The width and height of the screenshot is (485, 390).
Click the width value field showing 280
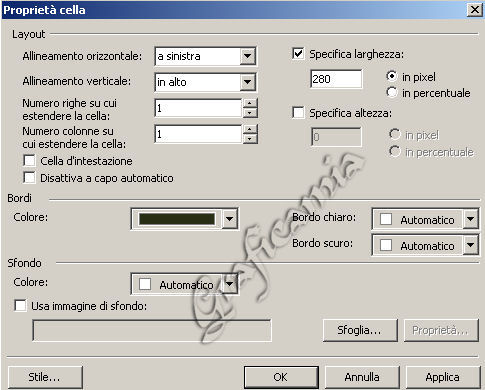(x=336, y=79)
